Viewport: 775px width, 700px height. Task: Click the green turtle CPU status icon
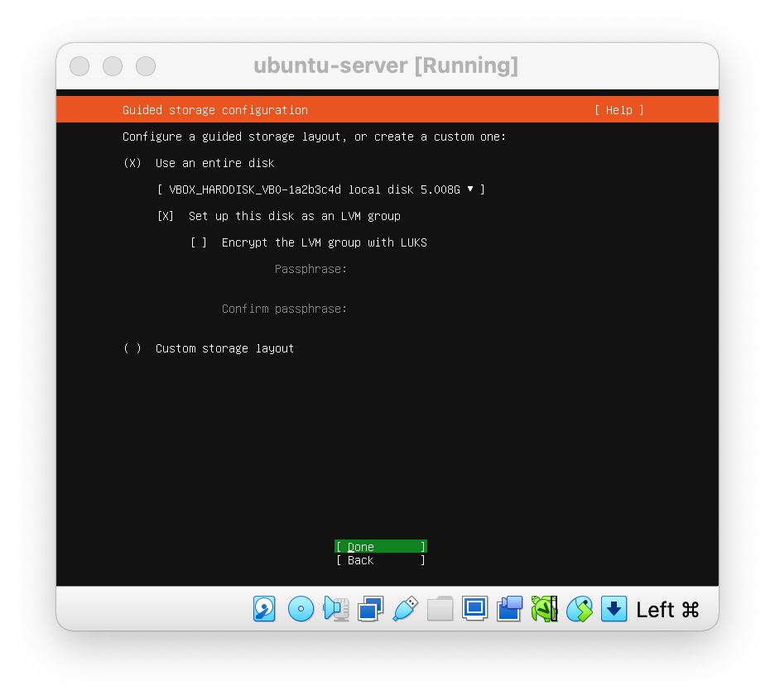pyautogui.click(x=544, y=609)
